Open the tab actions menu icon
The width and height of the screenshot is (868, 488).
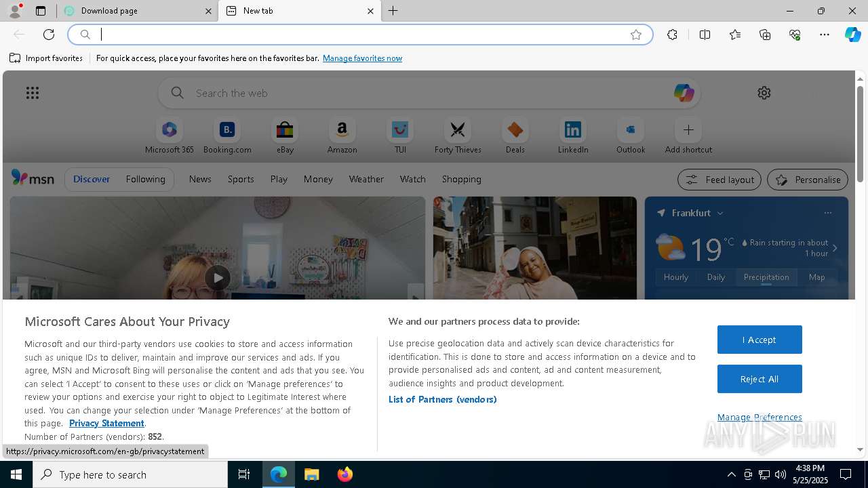41,11
